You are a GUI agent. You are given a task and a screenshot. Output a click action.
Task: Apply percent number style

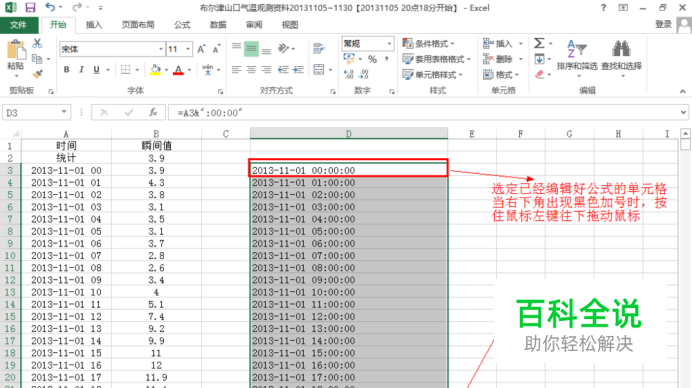pos(372,59)
